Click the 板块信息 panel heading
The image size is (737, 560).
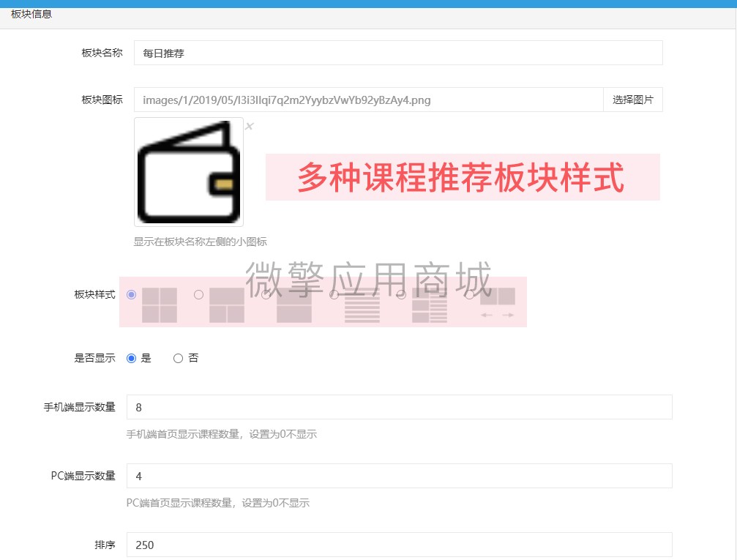point(31,14)
